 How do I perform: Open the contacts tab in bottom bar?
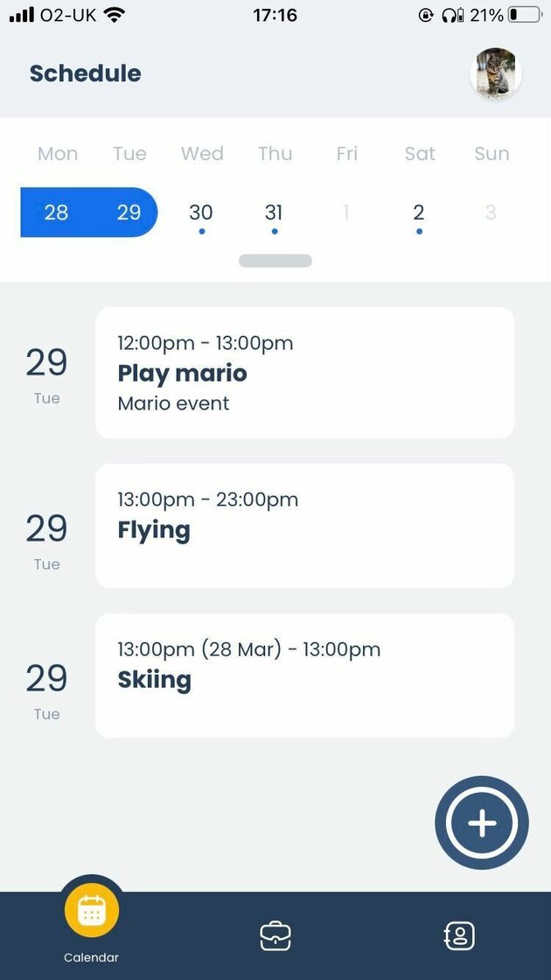[459, 936]
